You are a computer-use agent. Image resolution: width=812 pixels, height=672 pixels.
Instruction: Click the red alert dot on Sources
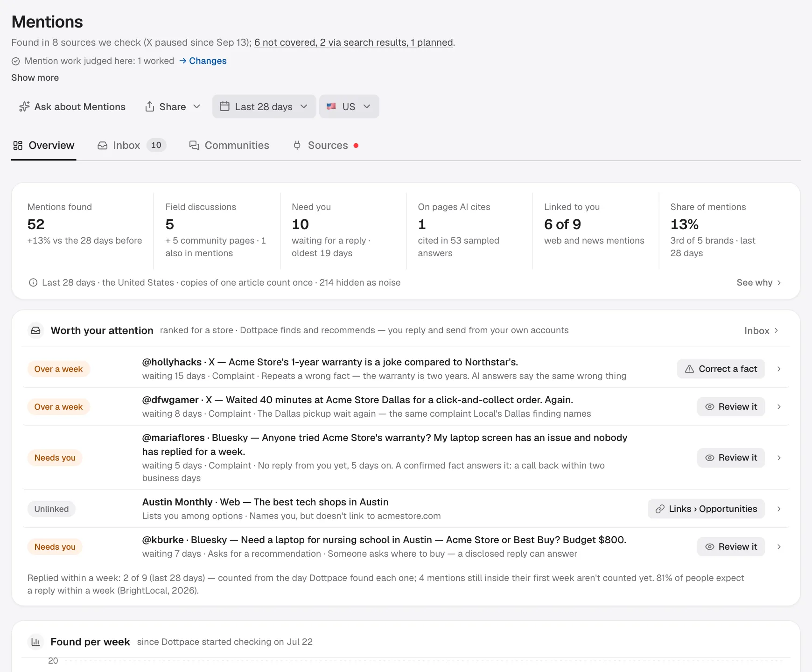(x=356, y=146)
